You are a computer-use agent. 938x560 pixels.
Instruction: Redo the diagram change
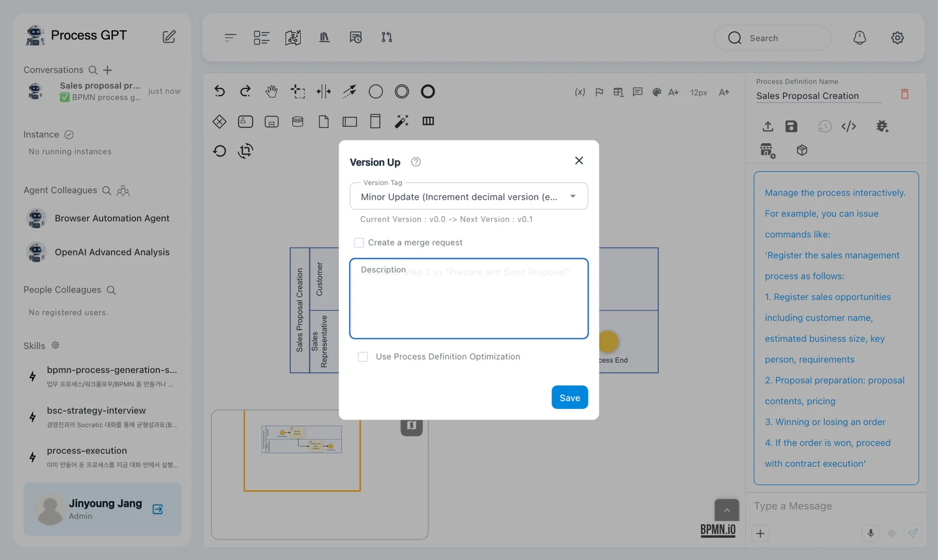[x=245, y=91]
